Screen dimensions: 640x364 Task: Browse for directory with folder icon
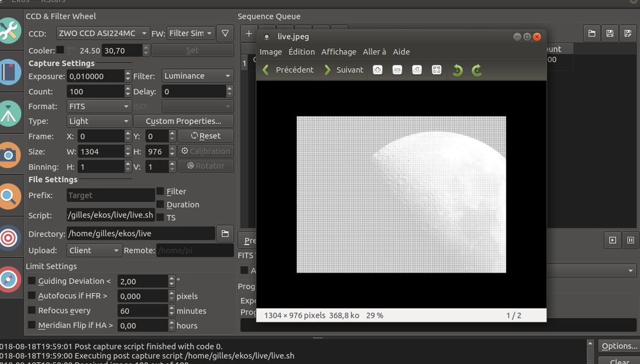pos(225,234)
